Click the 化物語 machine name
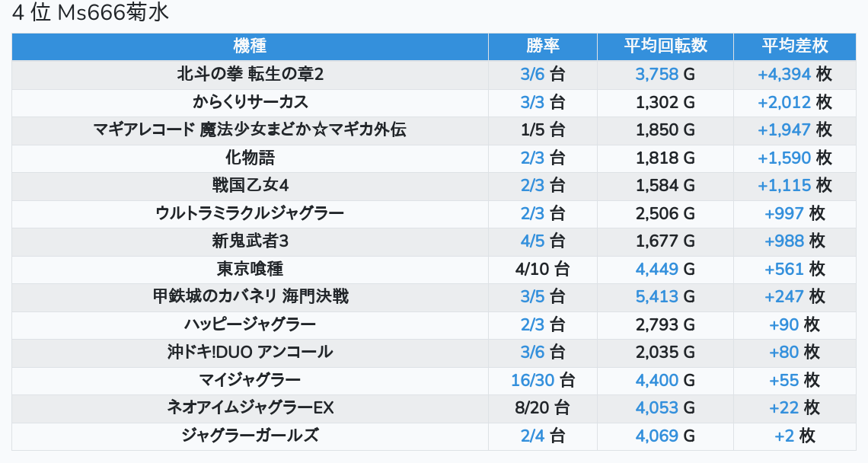Screen dimensions: 868x463 (x=250, y=158)
